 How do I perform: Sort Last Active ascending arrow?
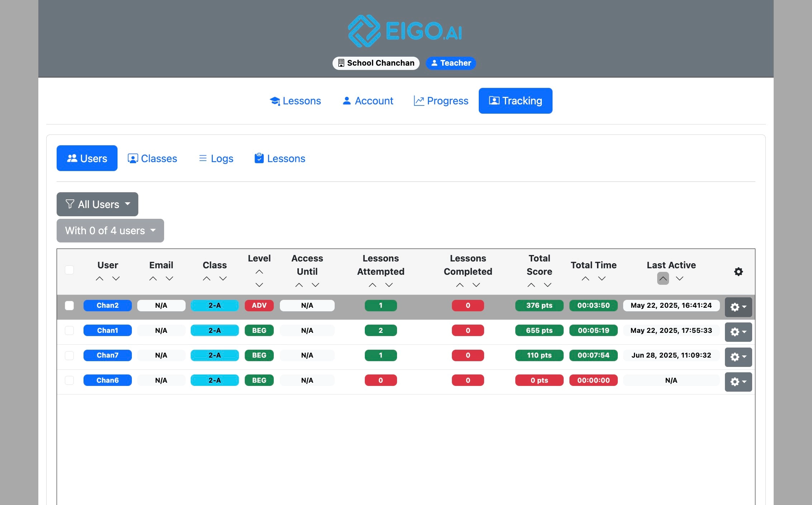(663, 279)
